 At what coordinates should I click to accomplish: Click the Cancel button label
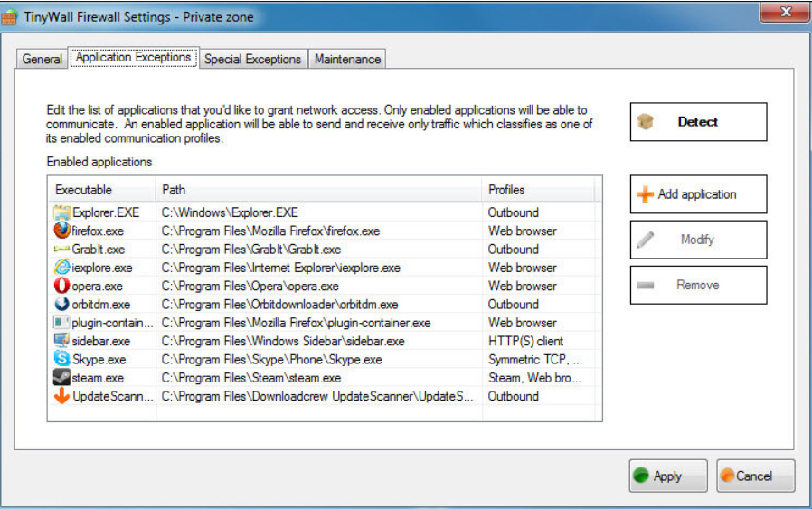point(754,476)
